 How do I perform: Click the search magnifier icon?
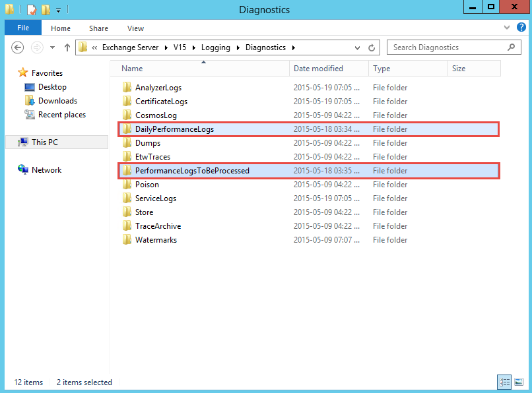coord(511,47)
